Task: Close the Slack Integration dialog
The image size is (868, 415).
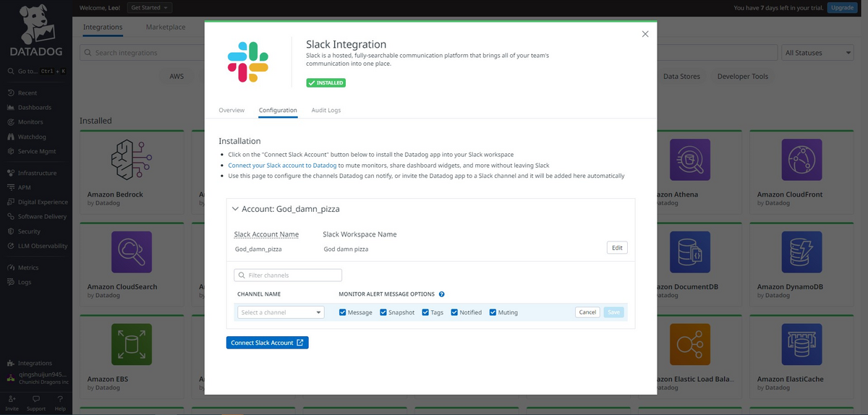Action: coord(645,34)
